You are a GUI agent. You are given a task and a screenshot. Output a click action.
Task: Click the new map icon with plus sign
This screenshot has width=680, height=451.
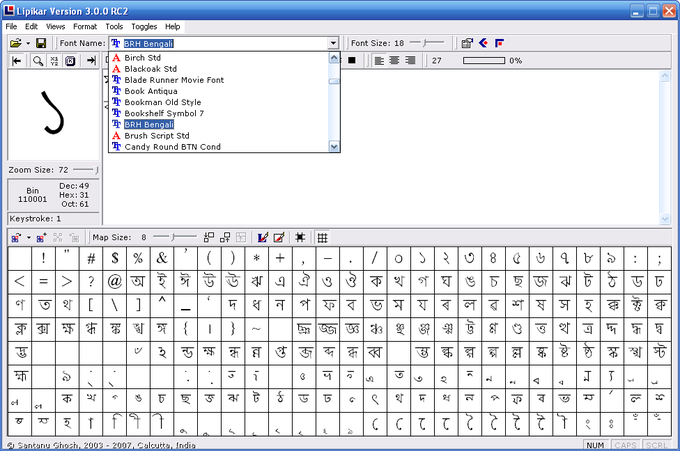pos(42,238)
